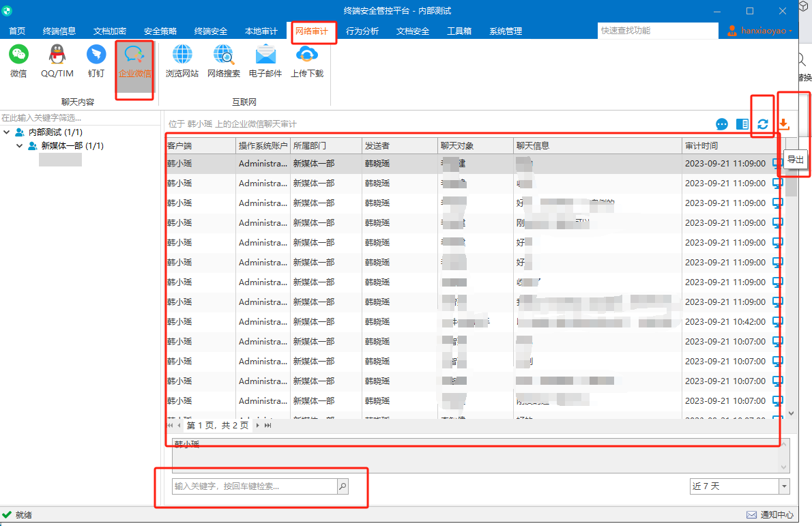Go to next page arrow in pager

[x=257, y=426]
